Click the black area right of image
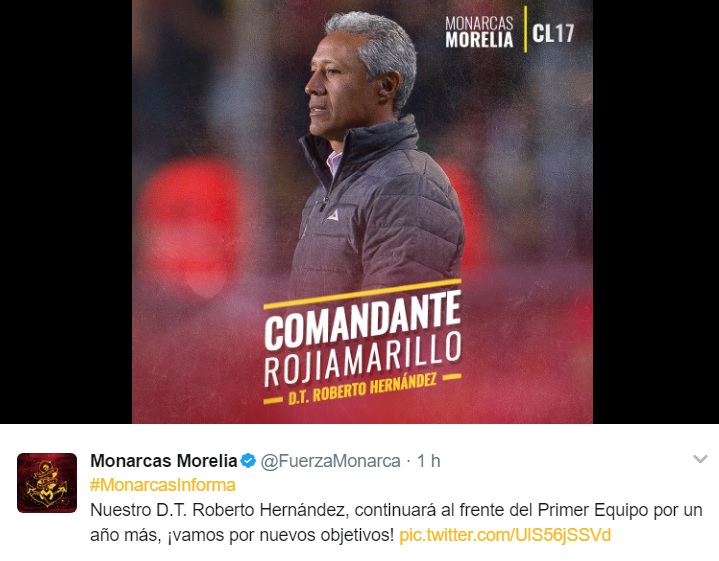This screenshot has height=561, width=719. tap(656, 211)
